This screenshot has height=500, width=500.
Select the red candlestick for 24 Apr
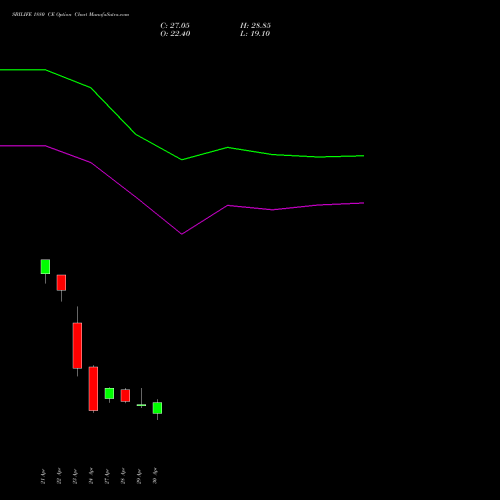(x=93, y=389)
